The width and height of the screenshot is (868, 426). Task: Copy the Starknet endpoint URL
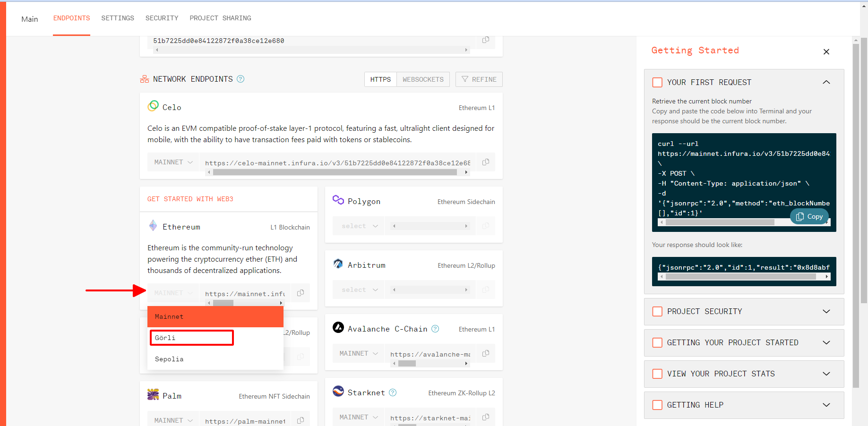point(485,417)
